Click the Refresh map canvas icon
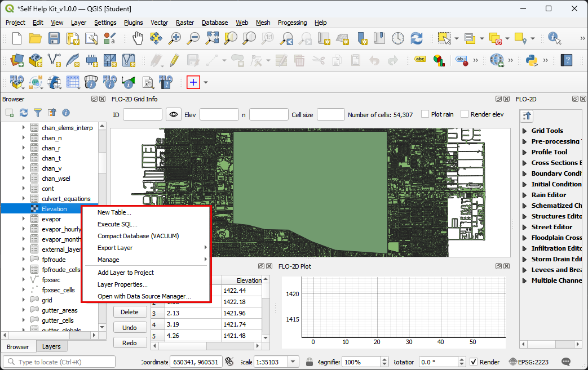The image size is (588, 370). click(x=416, y=38)
